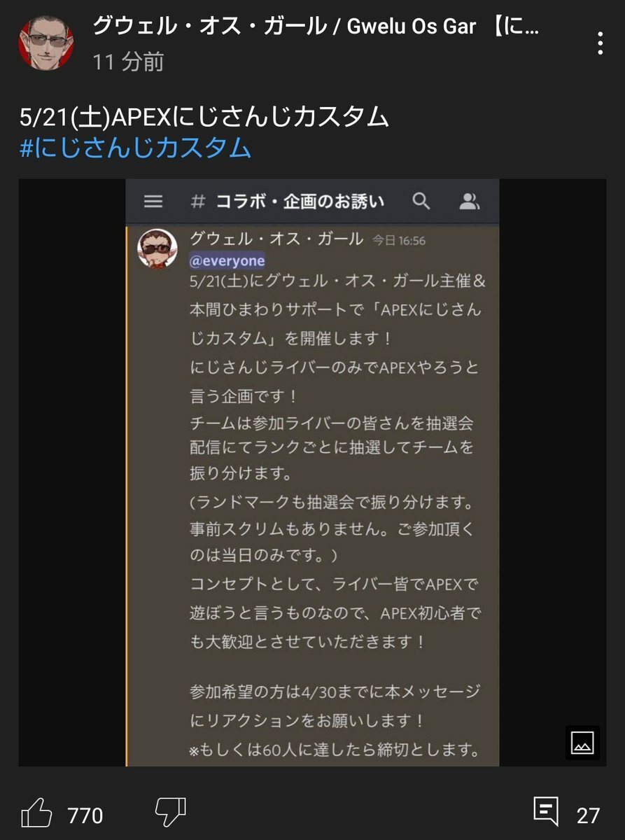Click the 27 comments count
This screenshot has height=840, width=625.
[589, 815]
